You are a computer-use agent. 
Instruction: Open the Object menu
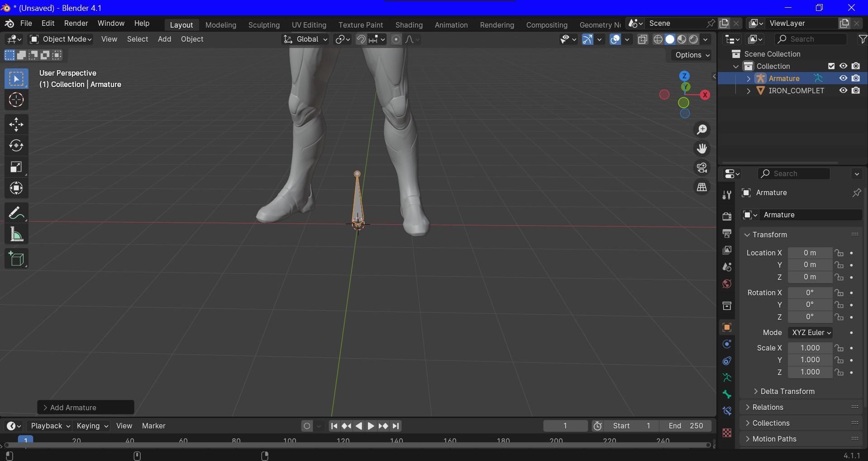[x=192, y=39]
